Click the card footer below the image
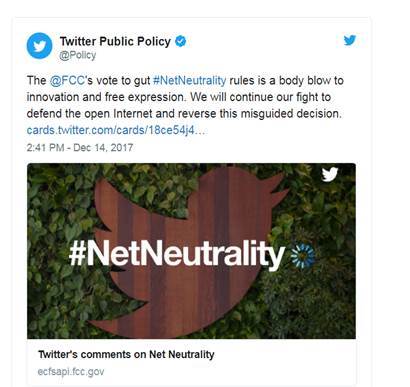410x387 pixels. click(x=191, y=363)
